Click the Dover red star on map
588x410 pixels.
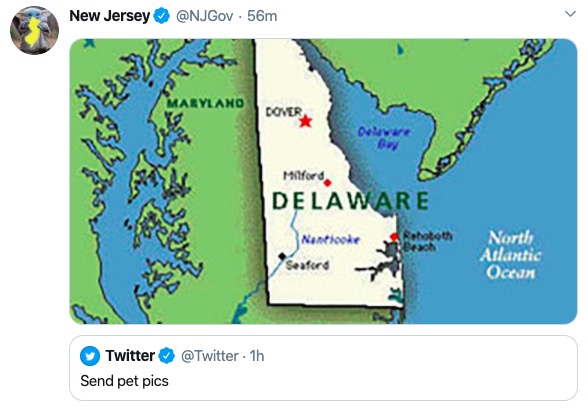306,121
